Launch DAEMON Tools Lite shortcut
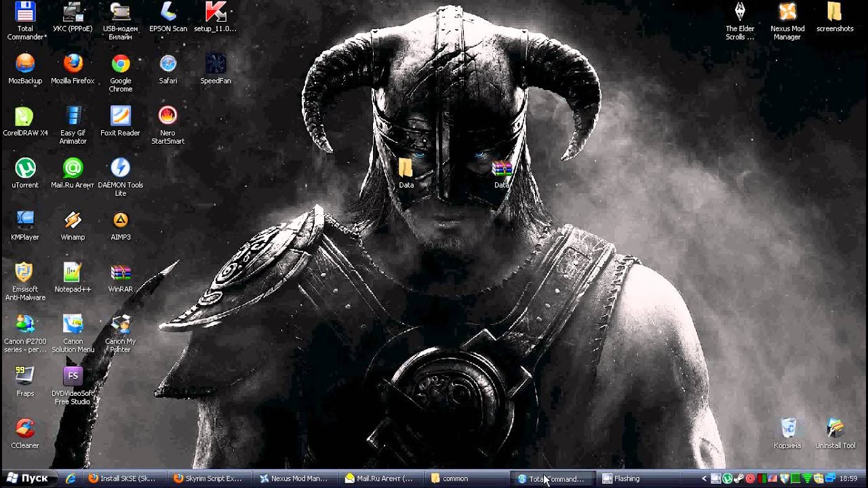This screenshot has width=868, height=488. (121, 177)
